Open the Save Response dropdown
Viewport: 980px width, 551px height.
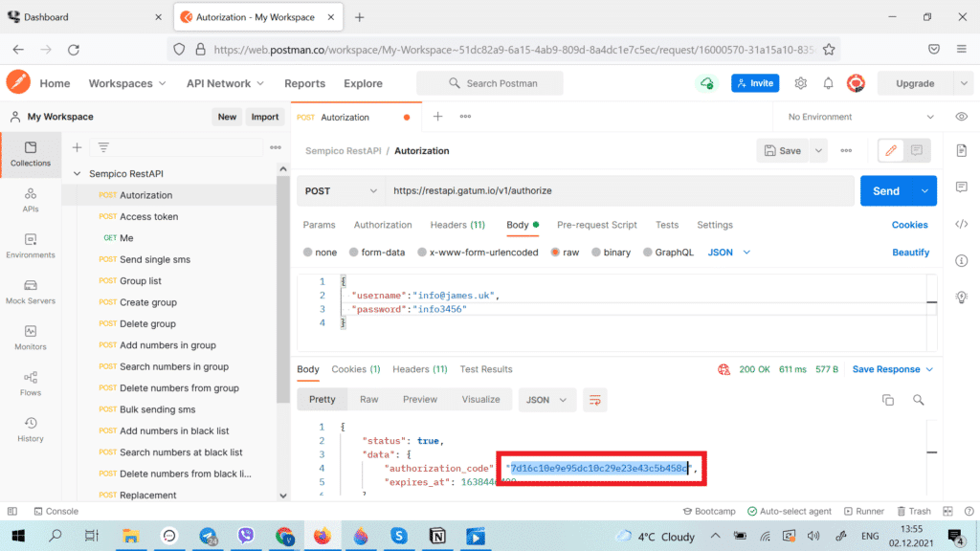pos(893,369)
